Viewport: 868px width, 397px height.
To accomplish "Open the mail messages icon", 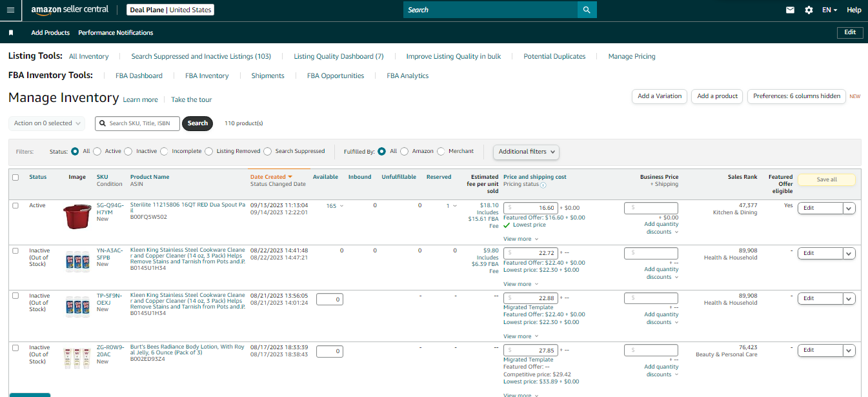I will tap(790, 10).
